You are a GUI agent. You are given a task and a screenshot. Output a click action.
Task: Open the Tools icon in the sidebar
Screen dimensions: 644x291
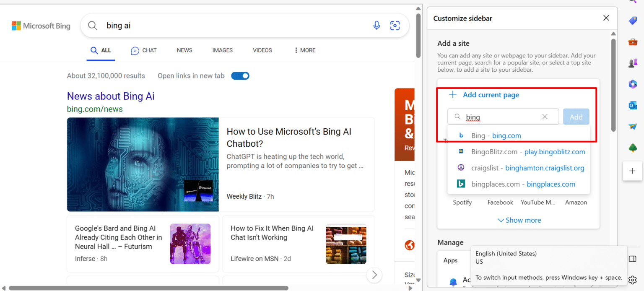[x=633, y=42]
